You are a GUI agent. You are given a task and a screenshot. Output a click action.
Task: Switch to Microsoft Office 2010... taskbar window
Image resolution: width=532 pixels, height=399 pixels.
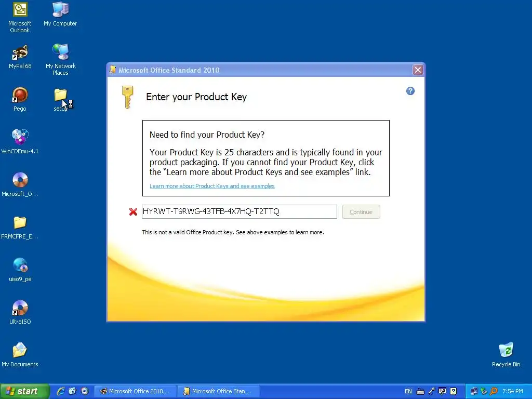[136, 391]
